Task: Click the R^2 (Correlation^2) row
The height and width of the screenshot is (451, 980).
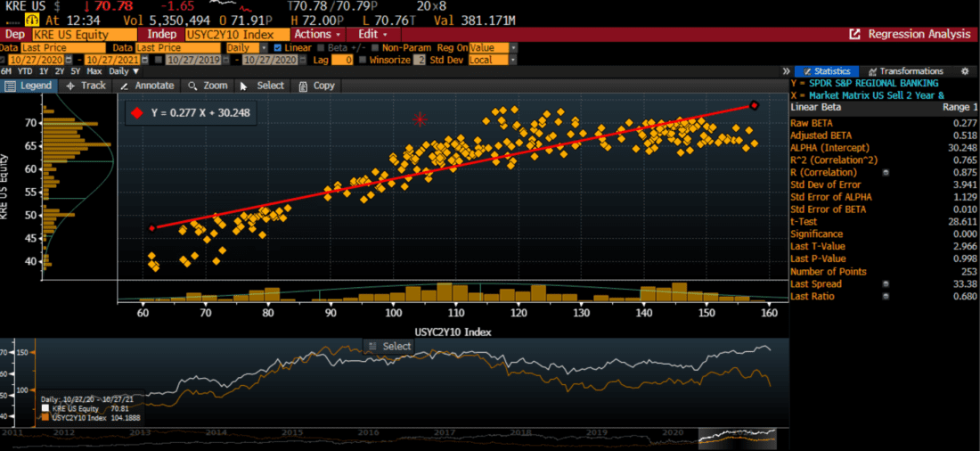Action: tap(882, 160)
